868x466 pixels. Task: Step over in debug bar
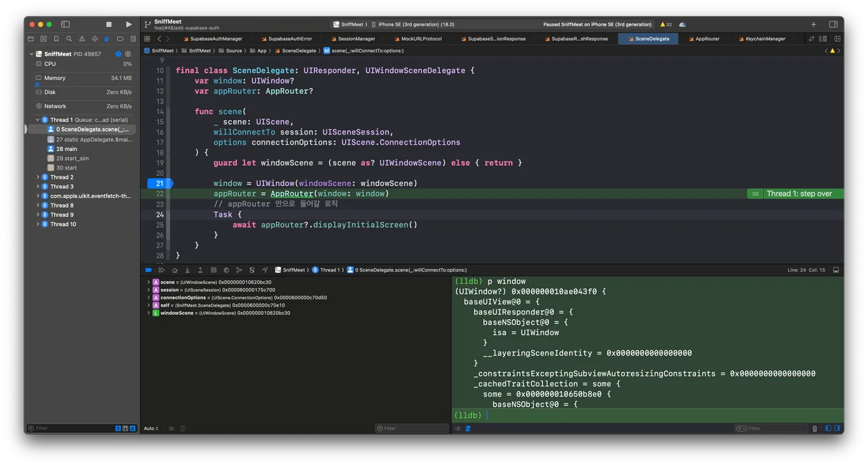(x=174, y=270)
